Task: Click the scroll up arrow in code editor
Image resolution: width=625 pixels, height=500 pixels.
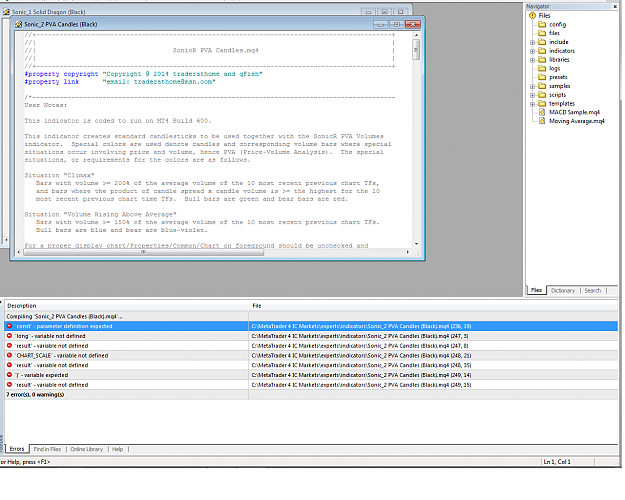Action: coord(416,35)
